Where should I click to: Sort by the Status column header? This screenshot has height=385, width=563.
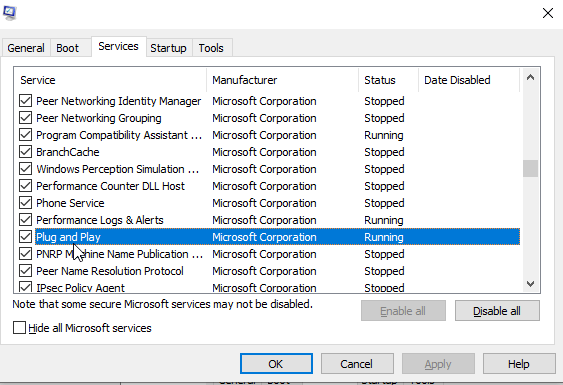point(388,80)
